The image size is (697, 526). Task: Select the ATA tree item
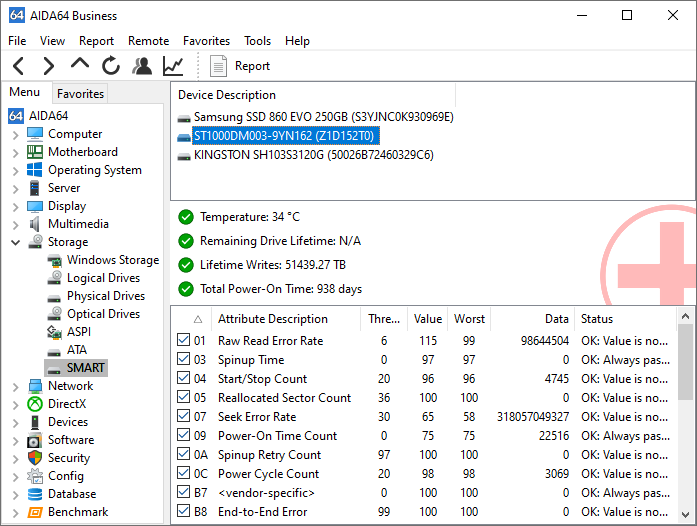point(76,350)
